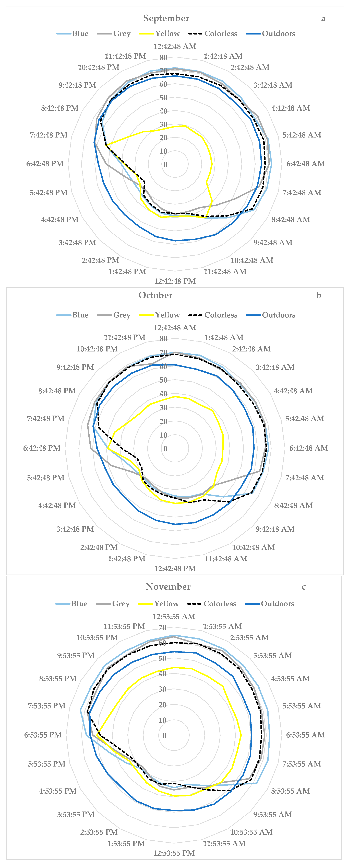
Task: Click 12:53:55 AM label in November chart
Action: [x=174, y=617]
